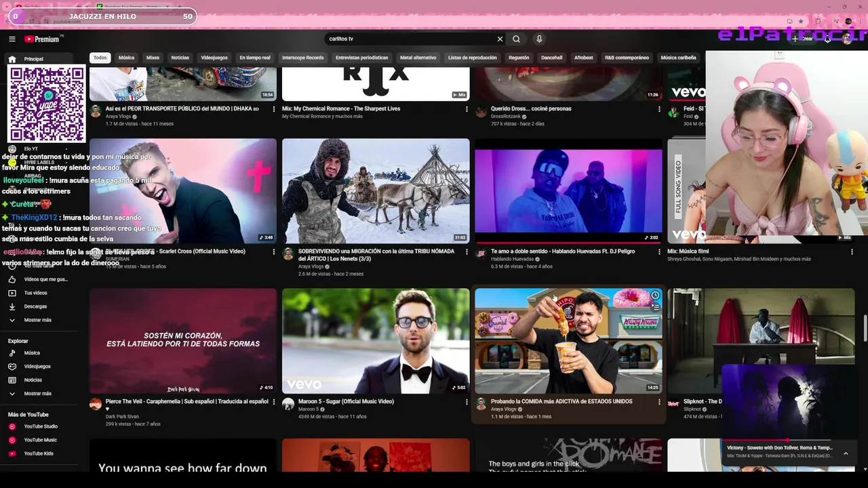Open options for the SOBREVIVIENDO una MIGRACIÓN video
The width and height of the screenshot is (868, 488).
coord(467,252)
